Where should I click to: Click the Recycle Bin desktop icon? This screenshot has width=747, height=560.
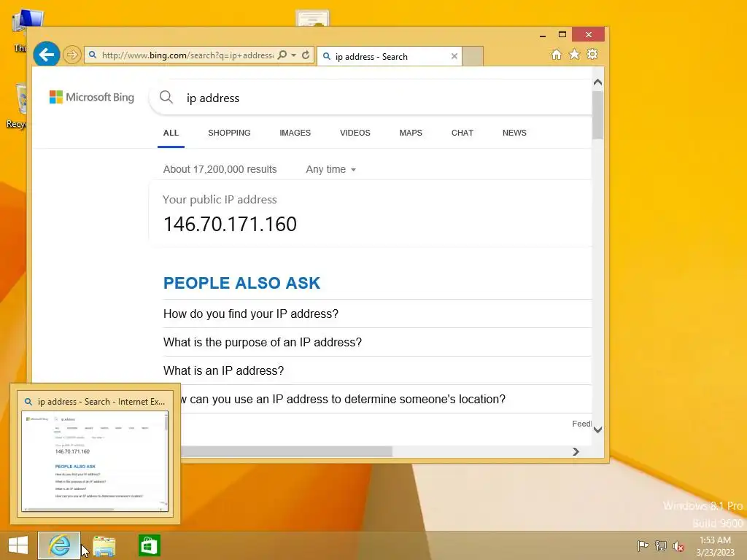pyautogui.click(x=16, y=106)
